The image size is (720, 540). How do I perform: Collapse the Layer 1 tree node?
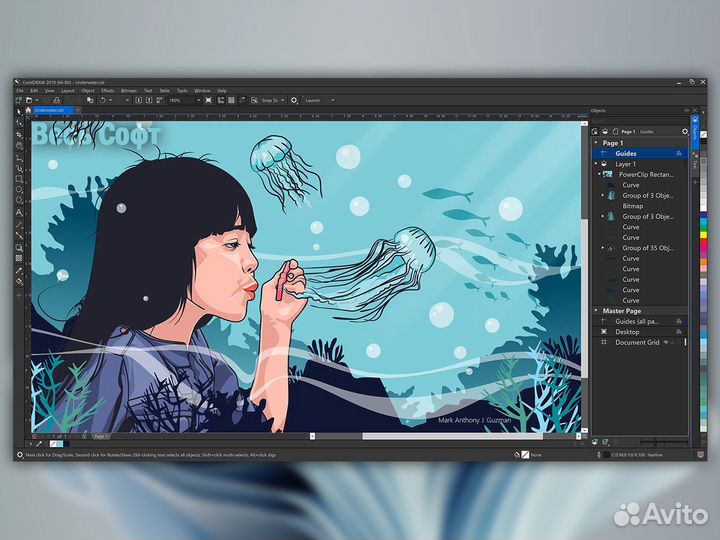click(596, 164)
